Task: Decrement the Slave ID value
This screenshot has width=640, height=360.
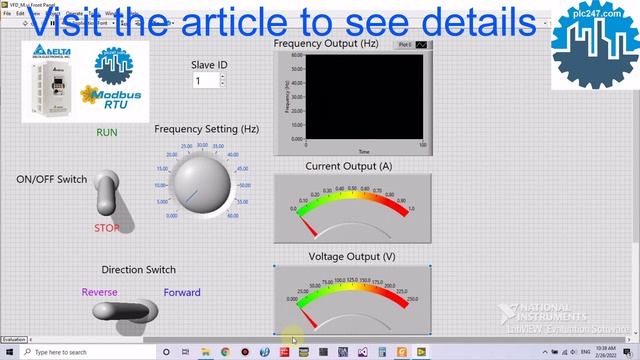Action: point(222,84)
